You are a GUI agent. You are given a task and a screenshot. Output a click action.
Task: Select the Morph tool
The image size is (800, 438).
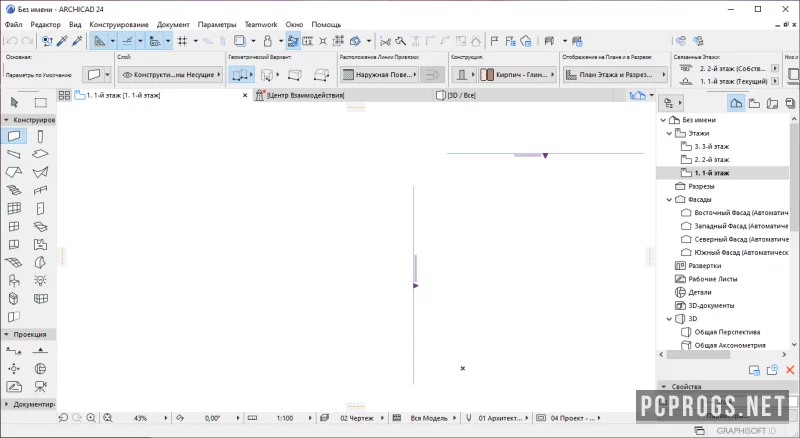pos(40,262)
